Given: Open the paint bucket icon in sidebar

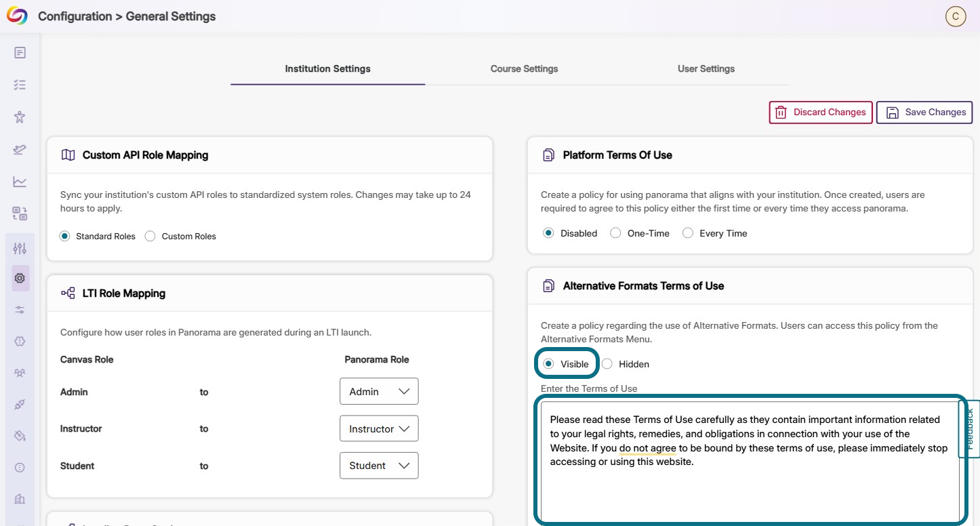Looking at the screenshot, I should click(x=20, y=436).
